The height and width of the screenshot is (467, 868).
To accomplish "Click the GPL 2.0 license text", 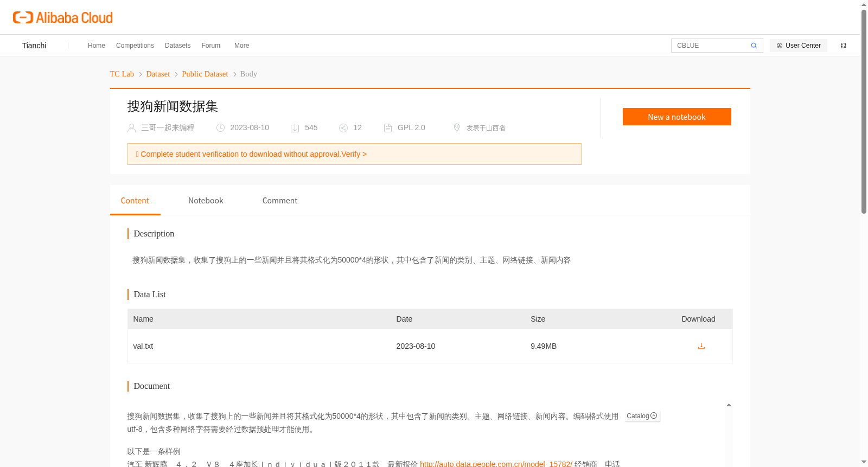I will [411, 127].
